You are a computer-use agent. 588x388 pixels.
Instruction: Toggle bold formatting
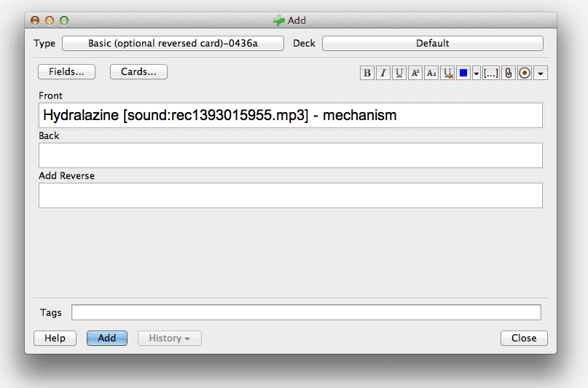coord(367,73)
